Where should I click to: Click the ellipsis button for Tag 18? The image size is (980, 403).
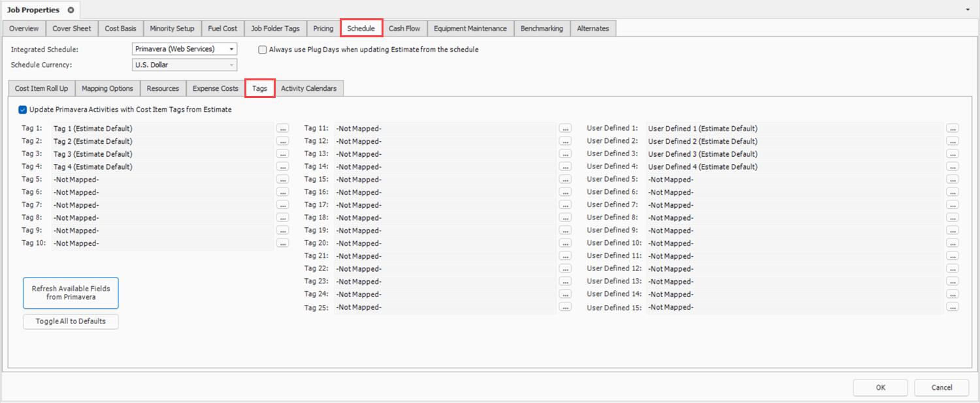coord(565,218)
